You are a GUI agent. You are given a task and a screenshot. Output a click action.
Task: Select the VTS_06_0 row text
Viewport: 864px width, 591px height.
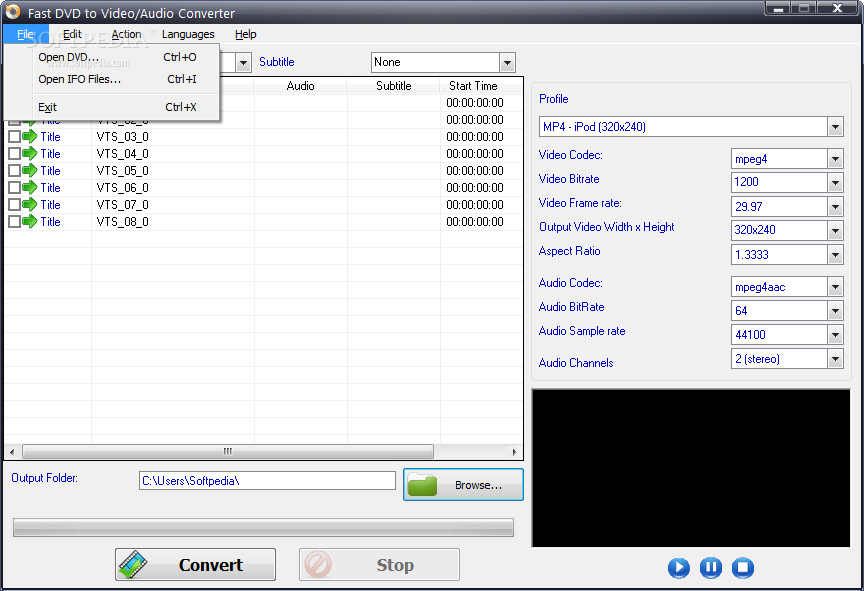pyautogui.click(x=122, y=188)
